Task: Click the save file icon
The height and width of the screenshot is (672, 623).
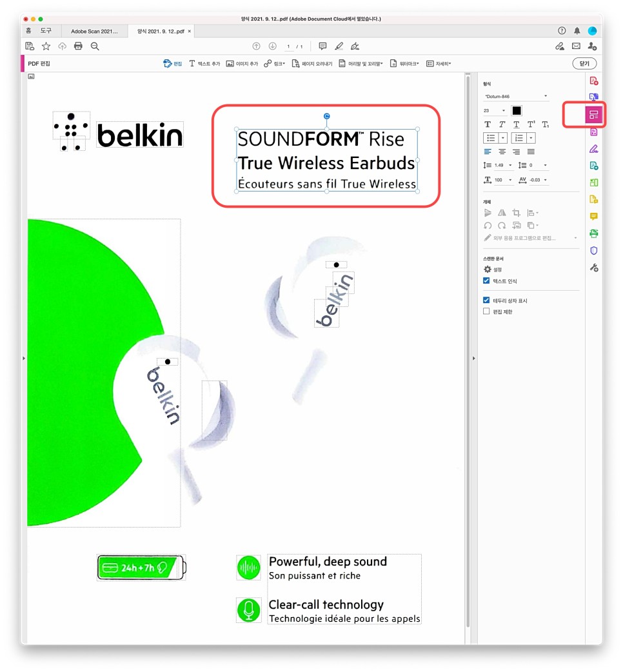Action: [30, 46]
